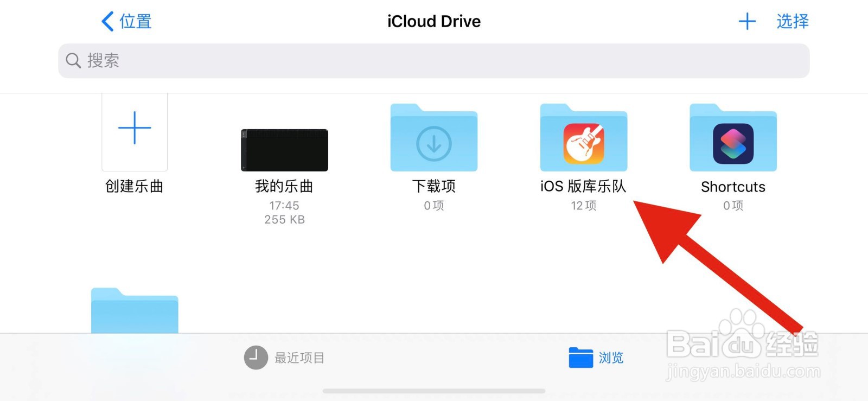Open the 我的乐曲 song thumbnail
This screenshot has width=868, height=401.
[284, 150]
